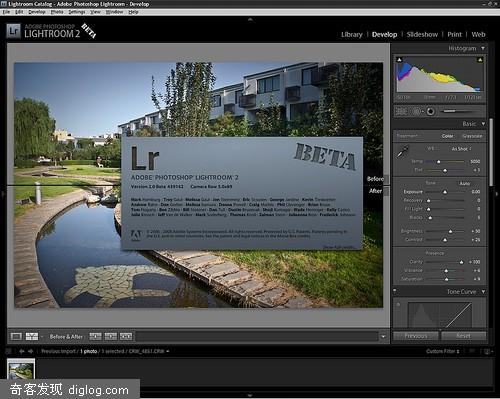The image size is (500, 399).
Task: Select the crop overlay tool
Action: tap(401, 111)
